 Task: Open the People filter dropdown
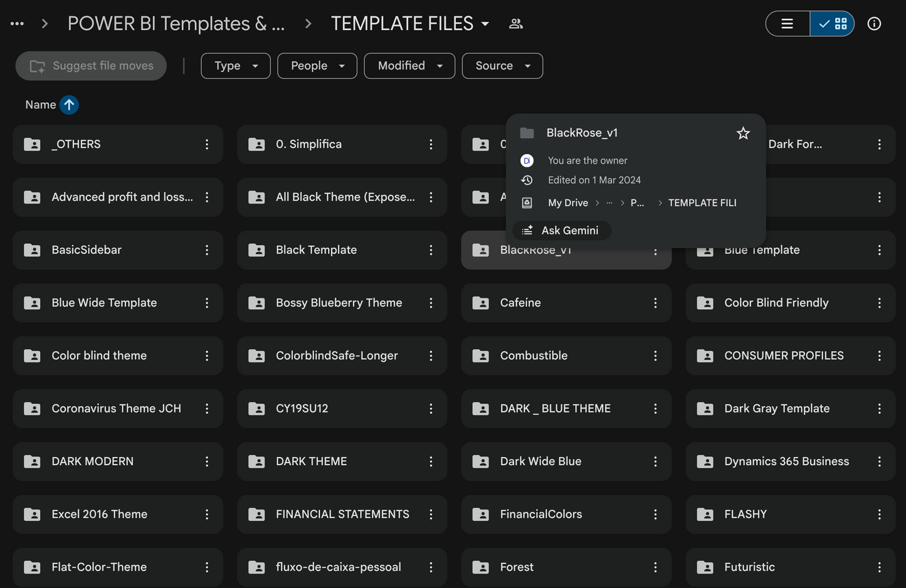(x=317, y=66)
